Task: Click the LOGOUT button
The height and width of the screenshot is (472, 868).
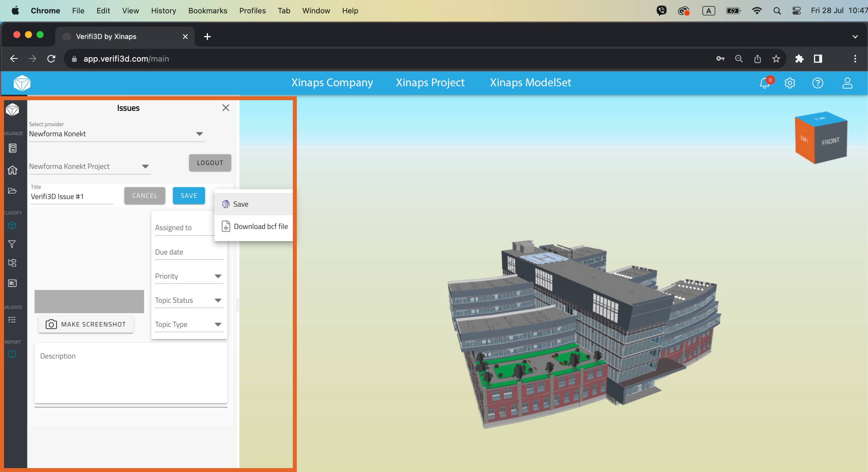Action: [x=210, y=163]
